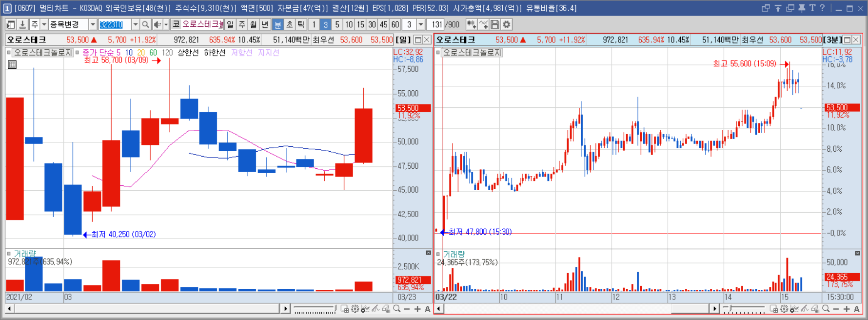Viewport: 868px width, 320px height.
Task: Open the dropdown arrow next to speaker icon
Action: coord(166,24)
